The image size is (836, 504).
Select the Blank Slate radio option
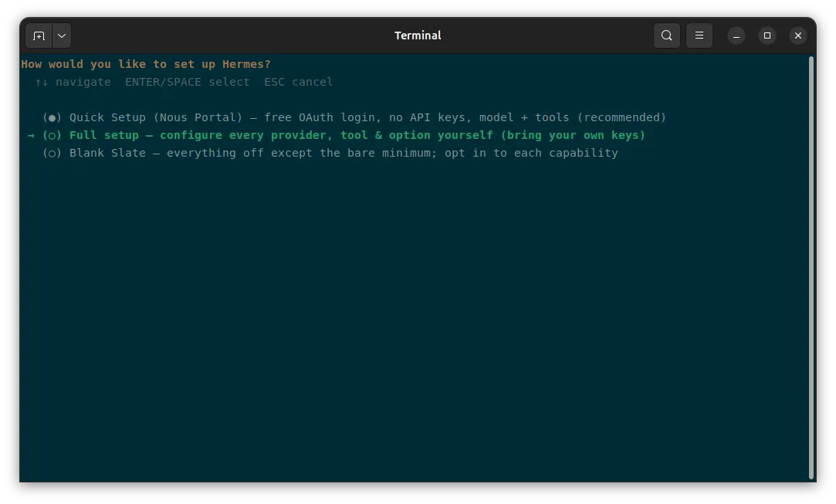[52, 154]
